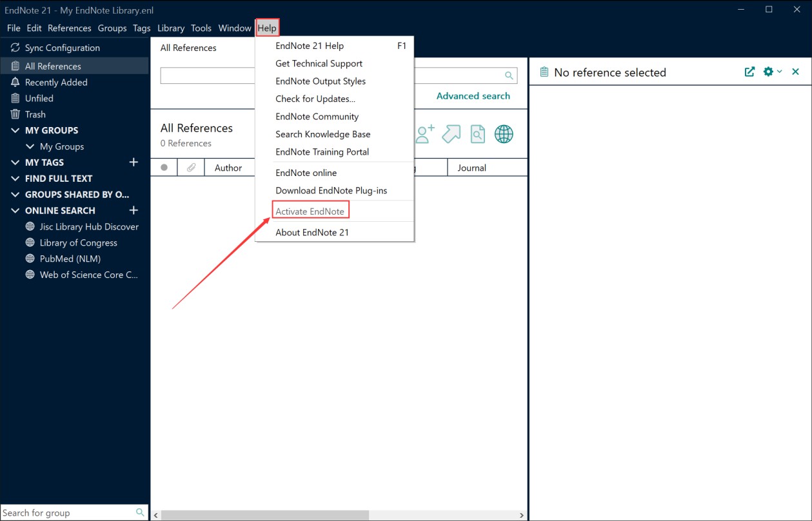Click the Advanced search link
This screenshot has width=812, height=521.
[x=473, y=96]
